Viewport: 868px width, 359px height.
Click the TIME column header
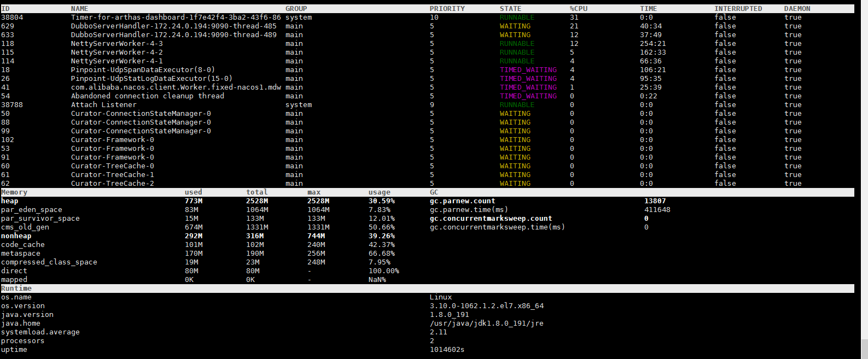coord(648,9)
